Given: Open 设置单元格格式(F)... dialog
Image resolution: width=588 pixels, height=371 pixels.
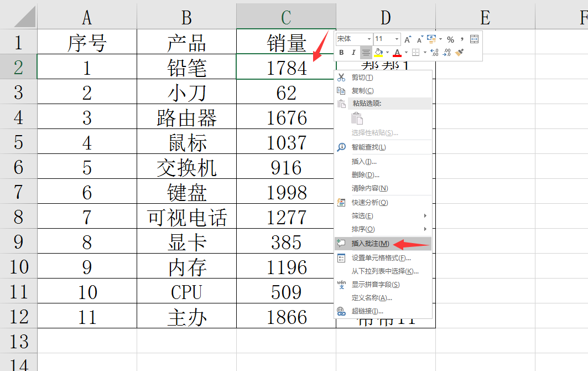Looking at the screenshot, I should (x=383, y=258).
